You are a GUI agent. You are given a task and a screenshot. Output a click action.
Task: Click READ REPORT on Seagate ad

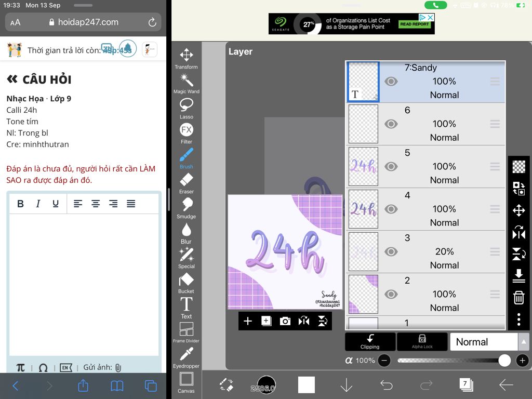(414, 24)
